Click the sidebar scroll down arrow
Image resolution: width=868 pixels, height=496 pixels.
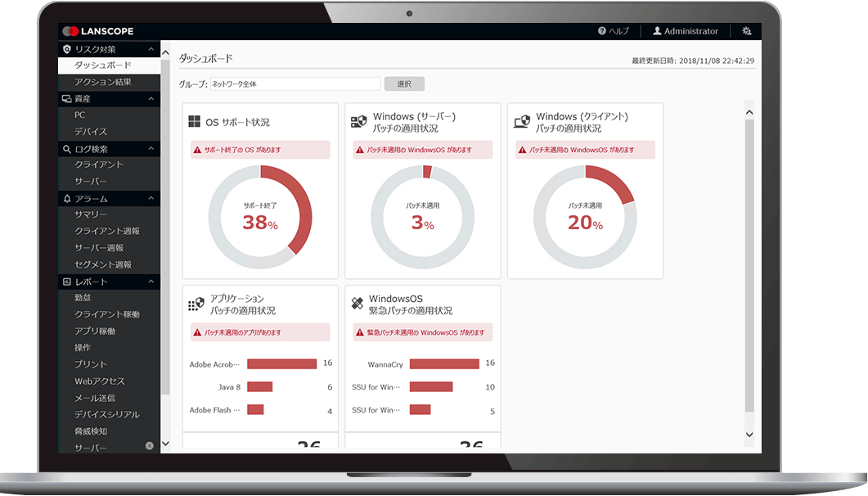[165, 444]
